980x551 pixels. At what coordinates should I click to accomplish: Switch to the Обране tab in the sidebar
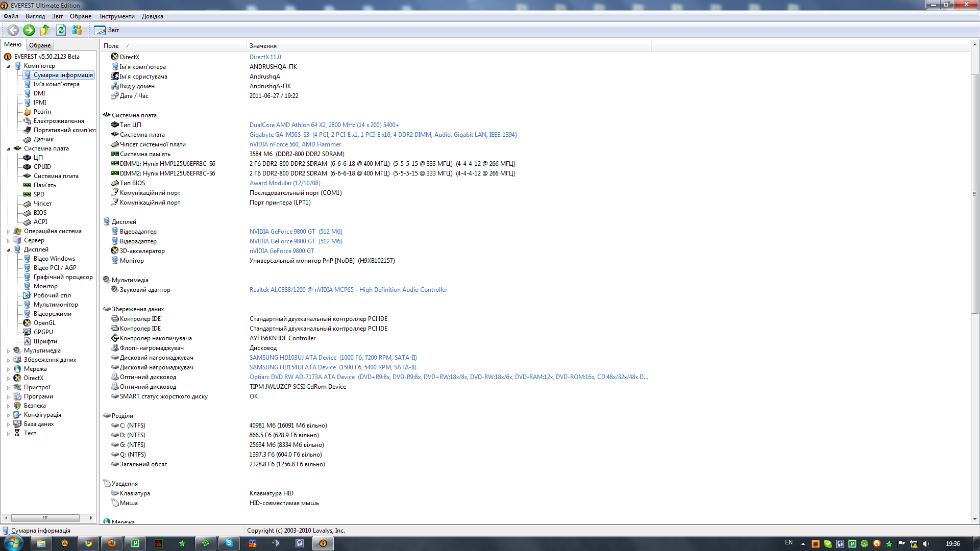pyautogui.click(x=40, y=45)
